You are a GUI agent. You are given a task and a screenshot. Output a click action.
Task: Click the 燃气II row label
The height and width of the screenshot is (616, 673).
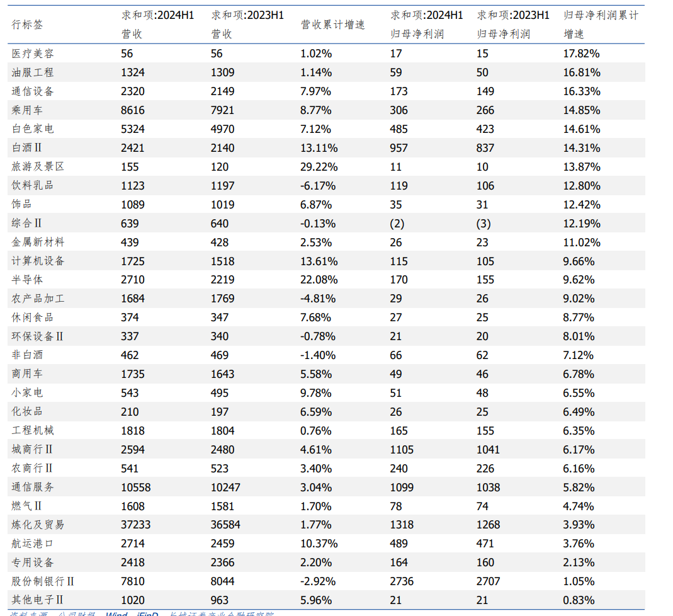(x=26, y=506)
